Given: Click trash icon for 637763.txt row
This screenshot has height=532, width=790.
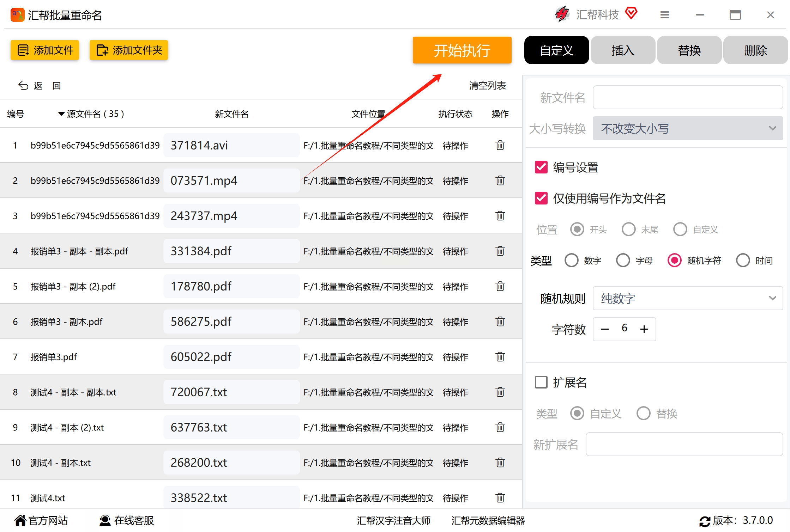Looking at the screenshot, I should pyautogui.click(x=500, y=427).
